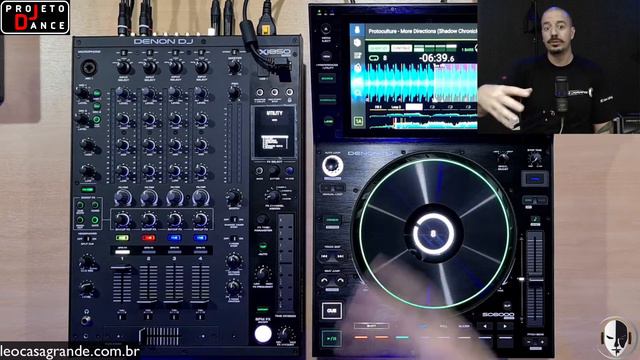The width and height of the screenshot is (640, 360).
Task: Move the channel 1 fader on the mixer
Action: point(122,284)
